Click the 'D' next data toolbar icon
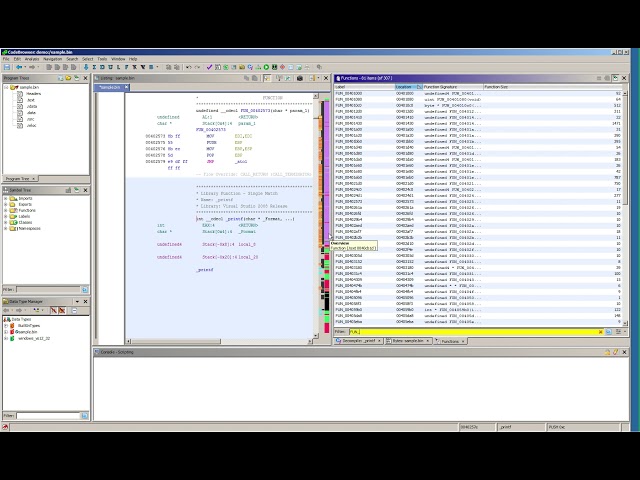This screenshot has width=640, height=480. 102,67
